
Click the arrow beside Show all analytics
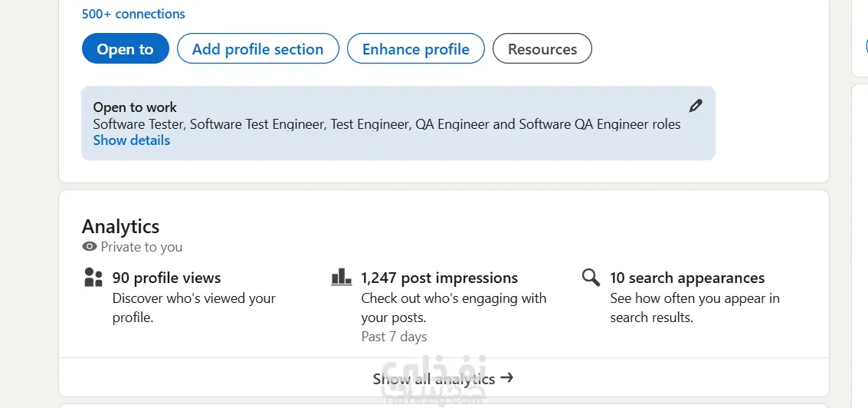point(506,378)
